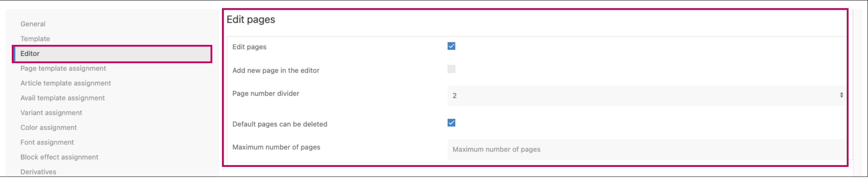
Task: Go to Page template assignment
Action: 63,68
